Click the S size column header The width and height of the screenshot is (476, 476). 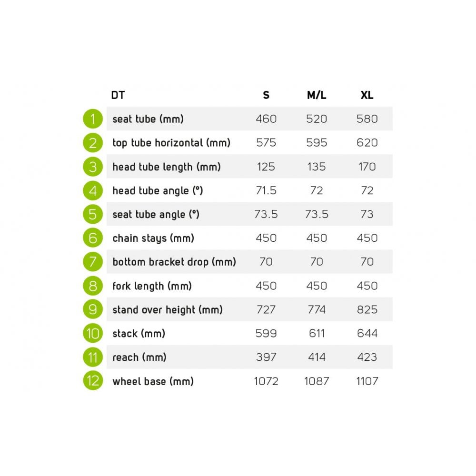[x=266, y=95]
